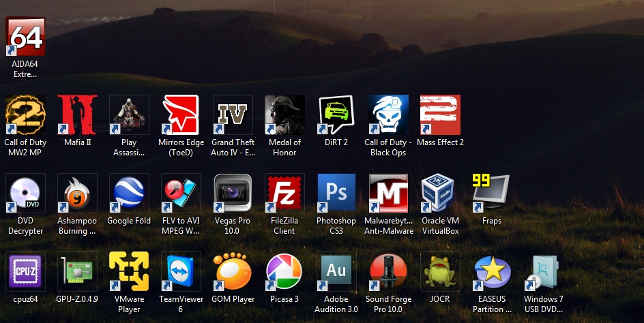The image size is (644, 323).
Task: Launch Call of Duty MW2 MP icon
Action: point(25,114)
